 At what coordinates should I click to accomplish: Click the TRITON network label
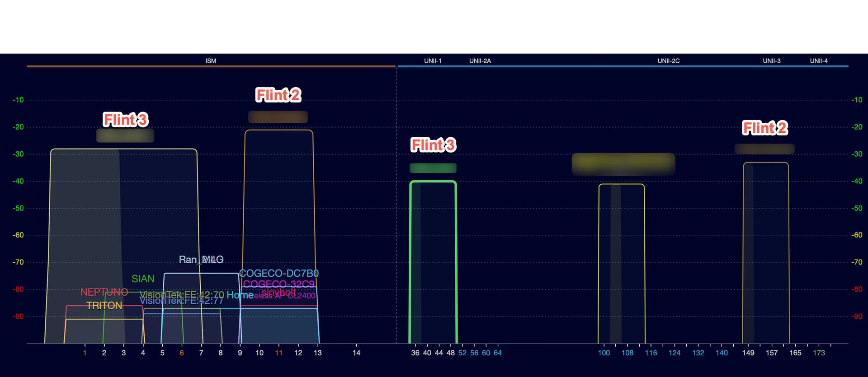104,306
